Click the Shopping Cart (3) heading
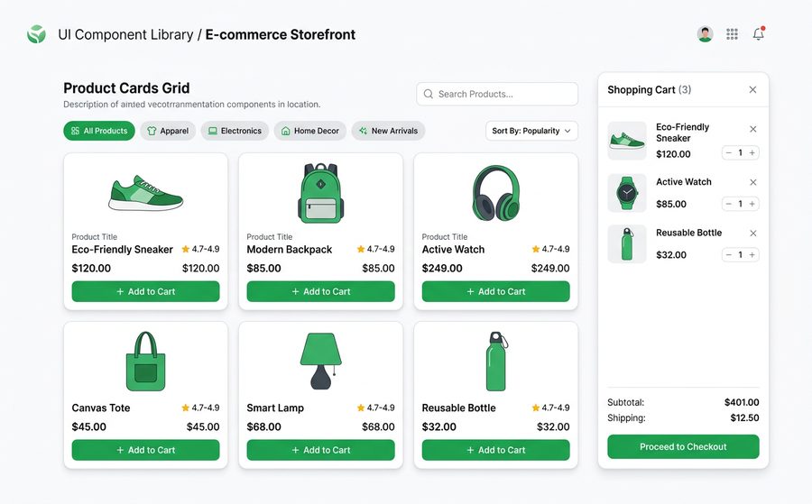This screenshot has width=812, height=504. click(x=650, y=89)
